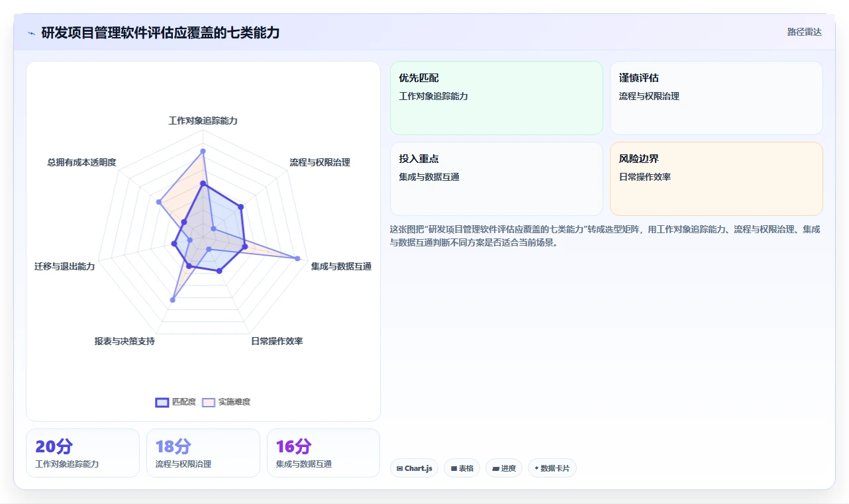Viewport: 849px width, 504px height.
Task: Click radar axis label 日常操作效率
Action: 277,341
